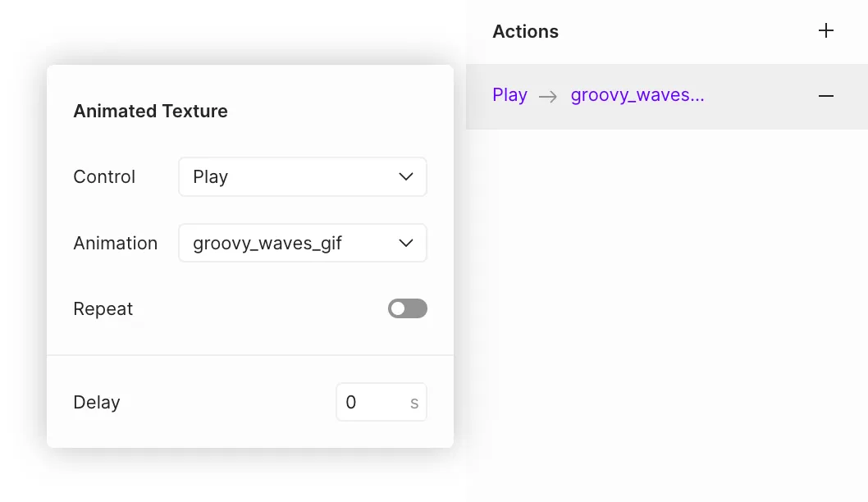Click the white knob of the Repeat switch
This screenshot has height=502, width=868.
pos(398,308)
